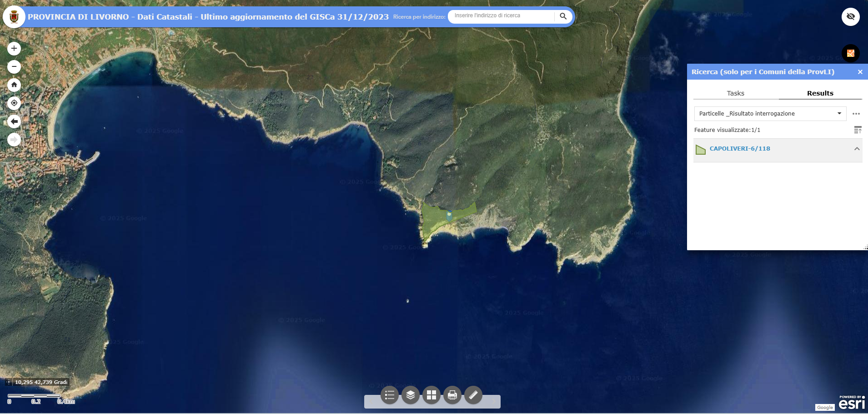Open the three-dots results options menu
868x414 pixels.
(856, 114)
